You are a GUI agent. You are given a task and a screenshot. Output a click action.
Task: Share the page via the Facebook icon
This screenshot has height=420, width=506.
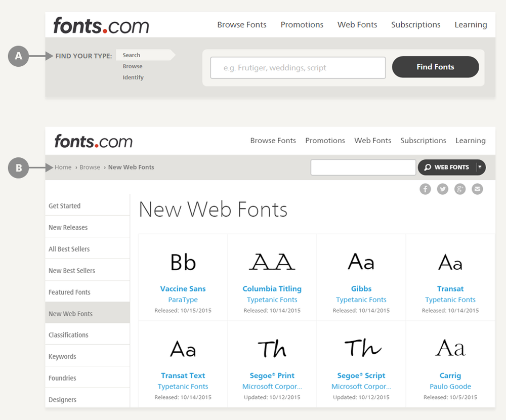[425, 189]
